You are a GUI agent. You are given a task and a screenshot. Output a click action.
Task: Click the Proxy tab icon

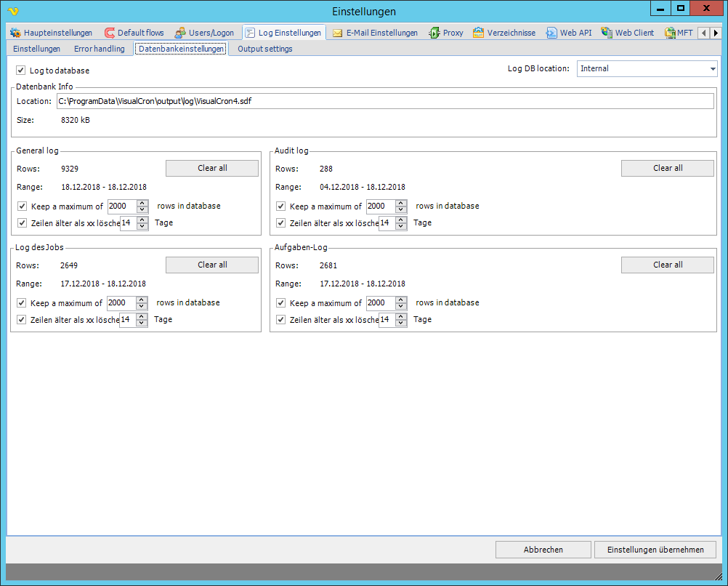pyautogui.click(x=434, y=33)
